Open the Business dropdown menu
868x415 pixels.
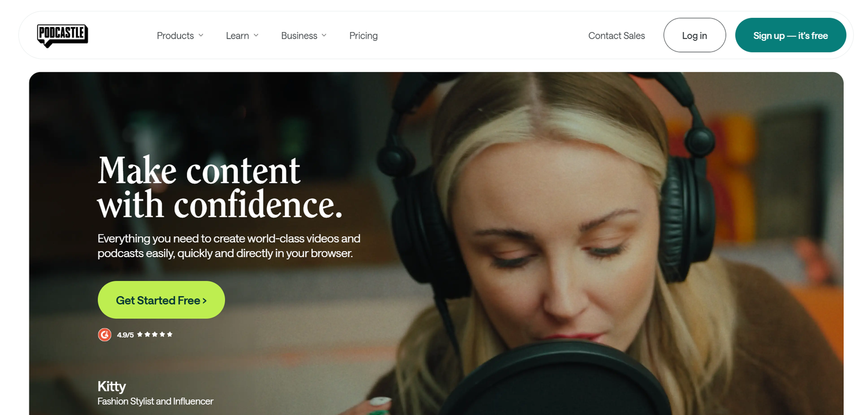click(304, 35)
